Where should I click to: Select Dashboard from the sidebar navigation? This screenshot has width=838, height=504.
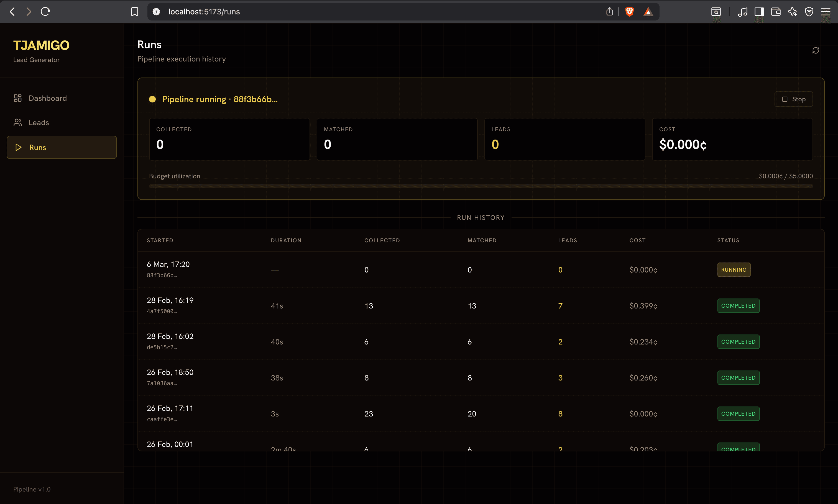[48, 98]
